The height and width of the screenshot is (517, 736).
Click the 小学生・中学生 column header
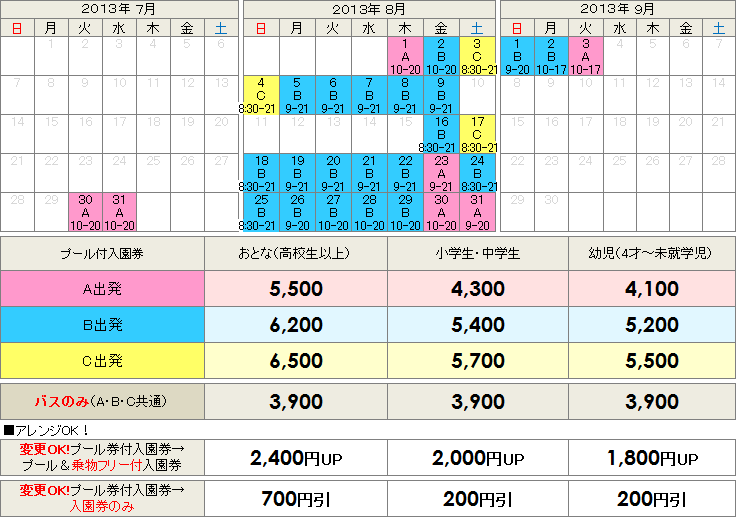coord(477,252)
